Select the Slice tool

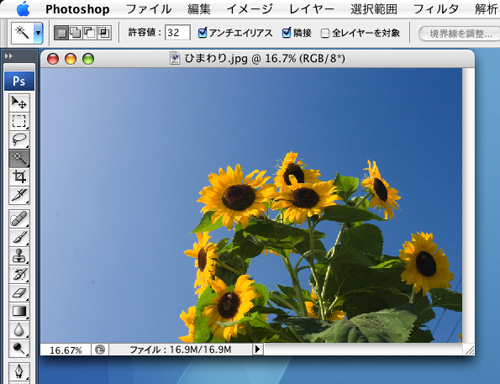click(x=19, y=195)
